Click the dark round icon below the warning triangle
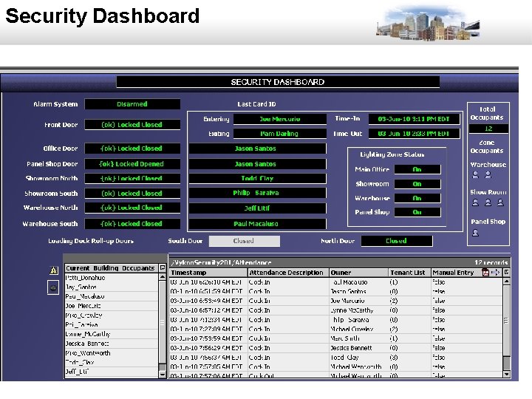Viewport: 532px width, 399px height. 53,287
